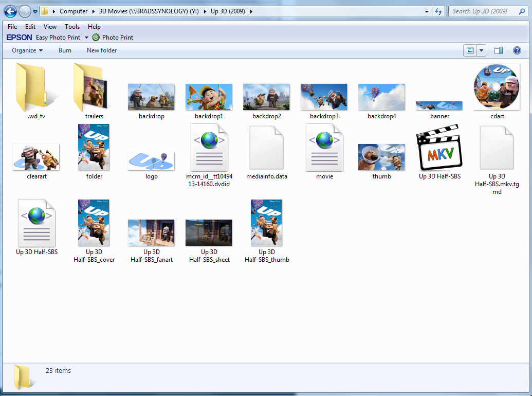Open the Help menu

coord(94,26)
